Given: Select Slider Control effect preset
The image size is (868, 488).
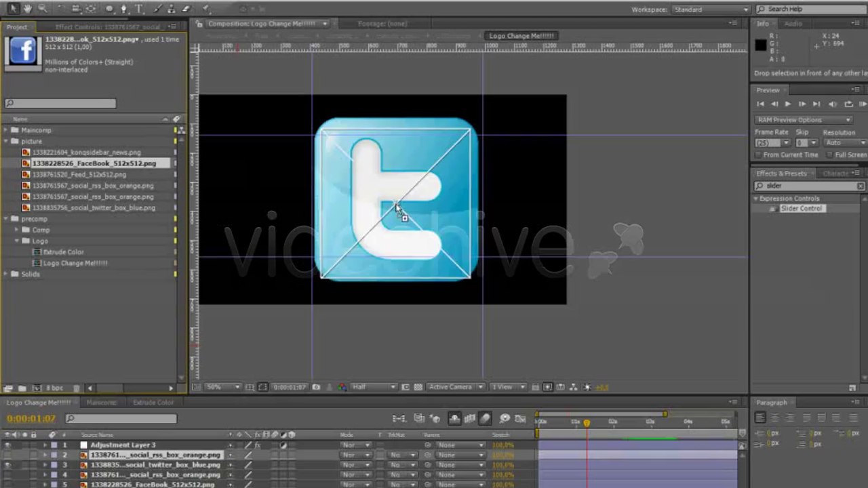Looking at the screenshot, I should pyautogui.click(x=801, y=209).
